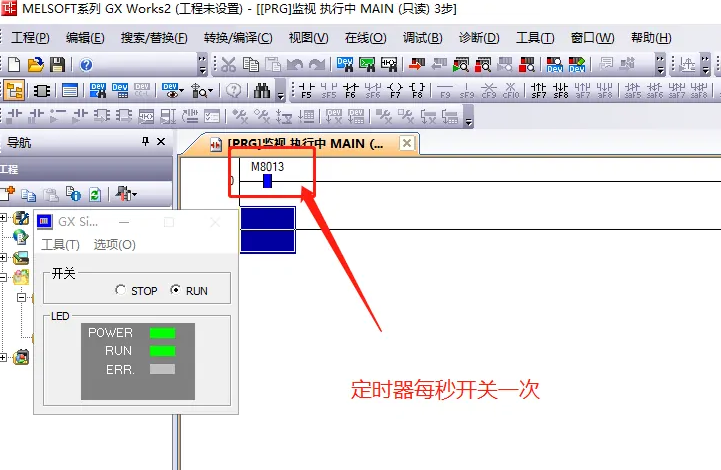Click the binoculars find icon
This screenshot has height=470, width=721.
point(262,90)
